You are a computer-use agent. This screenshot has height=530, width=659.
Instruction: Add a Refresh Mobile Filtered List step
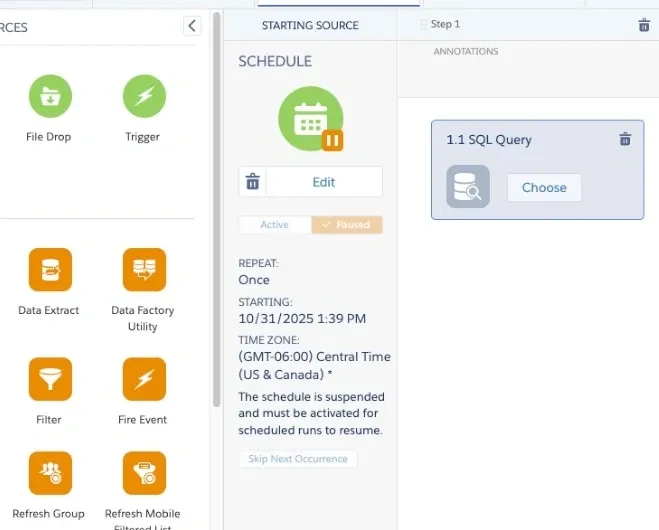click(x=144, y=473)
